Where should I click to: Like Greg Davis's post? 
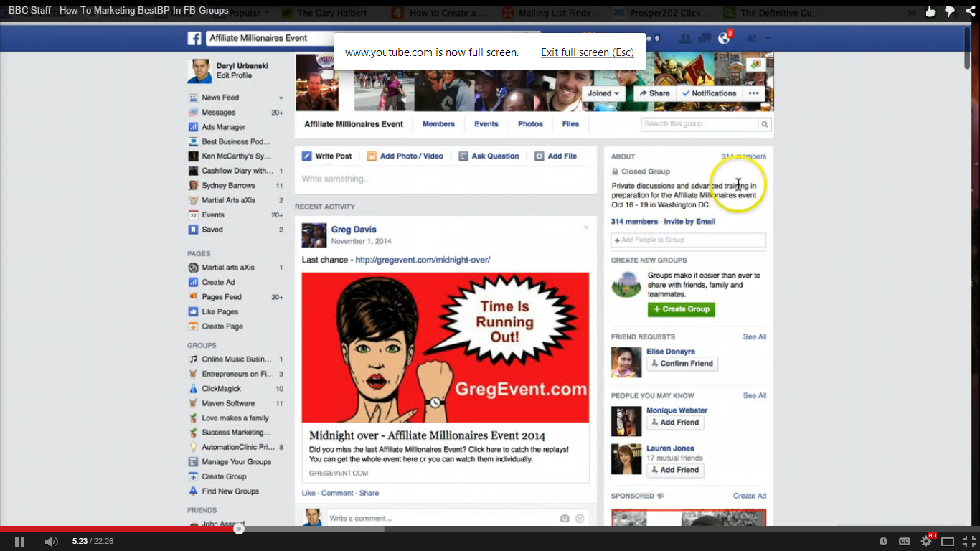(308, 493)
